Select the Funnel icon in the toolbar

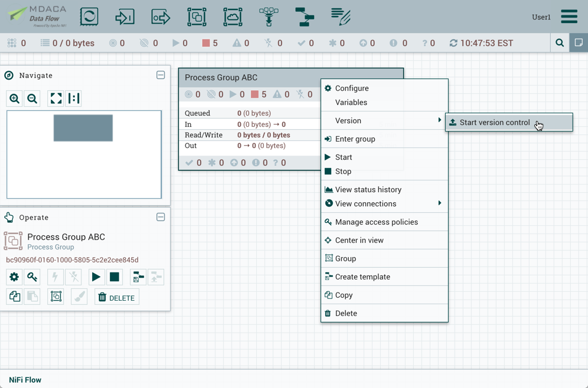tap(269, 17)
